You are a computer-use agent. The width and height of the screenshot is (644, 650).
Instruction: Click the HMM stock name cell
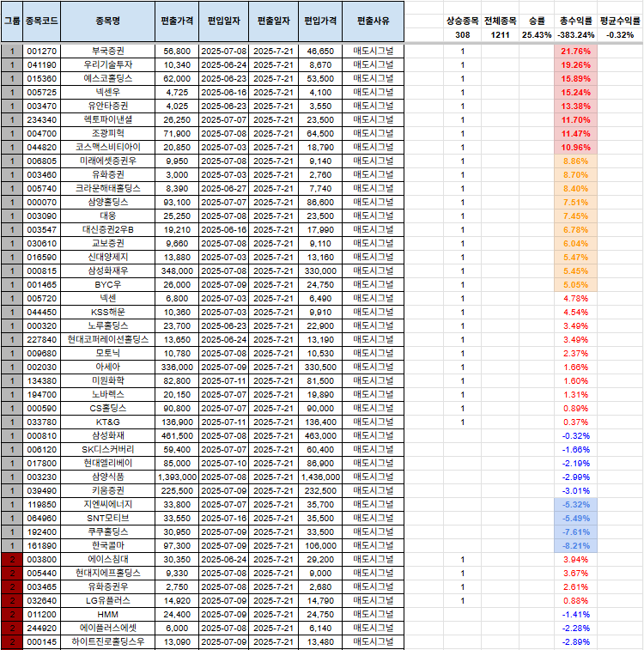107,614
